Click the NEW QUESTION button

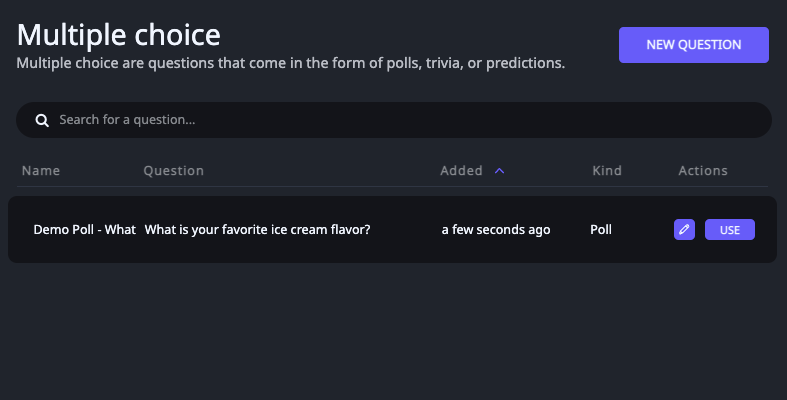click(x=694, y=45)
